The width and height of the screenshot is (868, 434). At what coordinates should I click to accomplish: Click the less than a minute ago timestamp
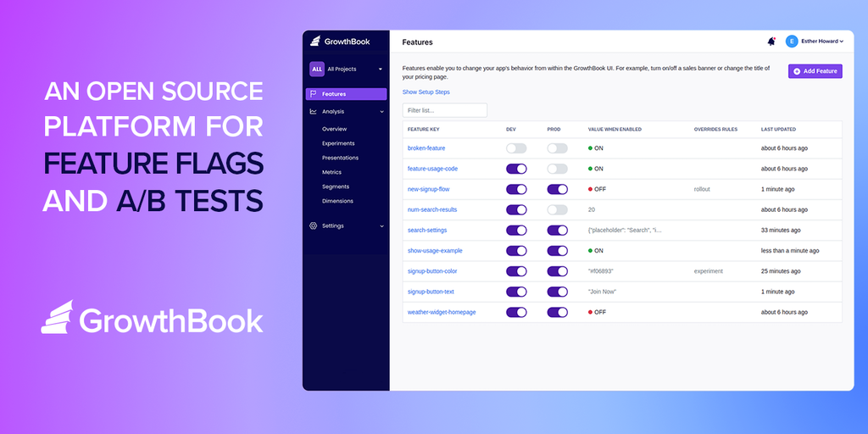point(790,251)
